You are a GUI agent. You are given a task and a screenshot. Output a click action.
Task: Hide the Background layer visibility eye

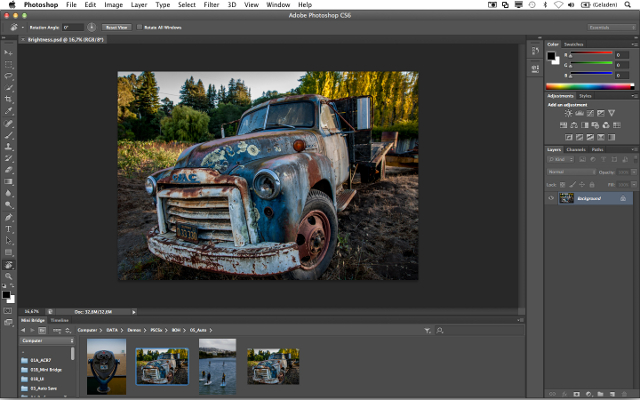550,199
